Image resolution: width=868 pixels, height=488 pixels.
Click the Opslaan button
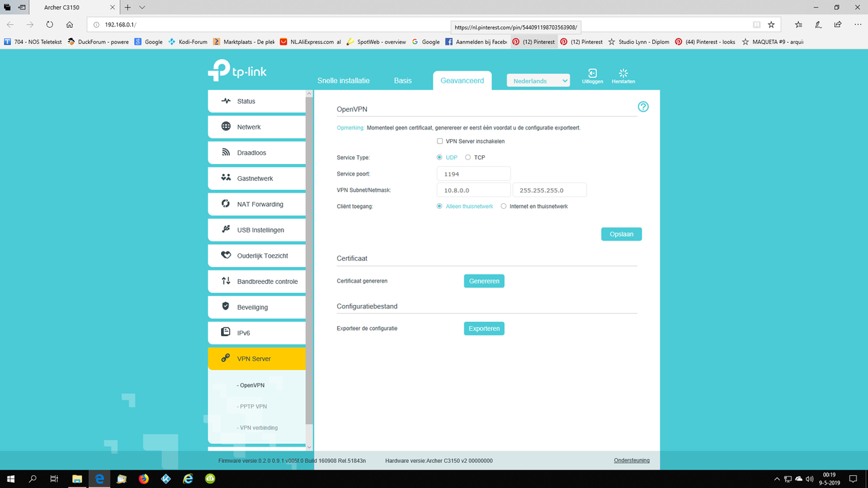pyautogui.click(x=621, y=234)
